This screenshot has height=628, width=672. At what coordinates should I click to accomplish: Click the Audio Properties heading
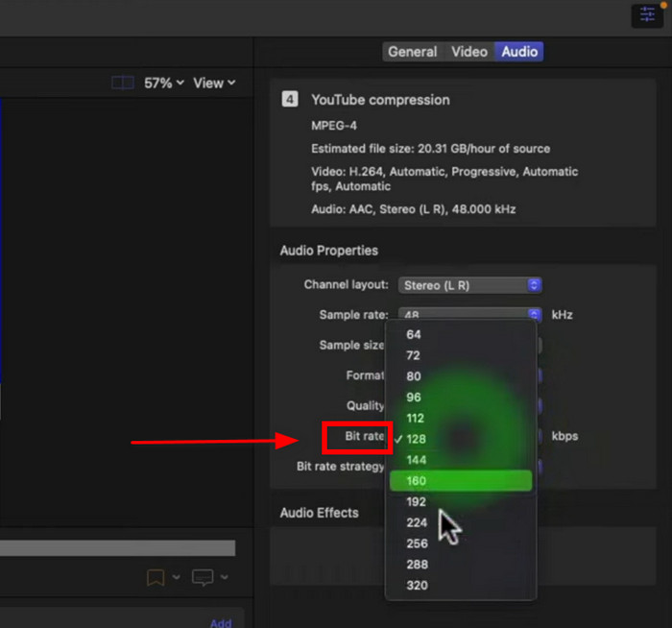tap(328, 251)
